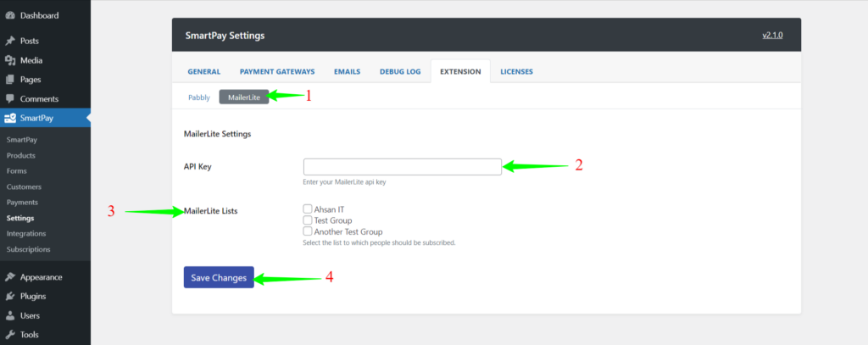
Task: Open Subscriptions in SmartPay submenu
Action: [x=28, y=249]
